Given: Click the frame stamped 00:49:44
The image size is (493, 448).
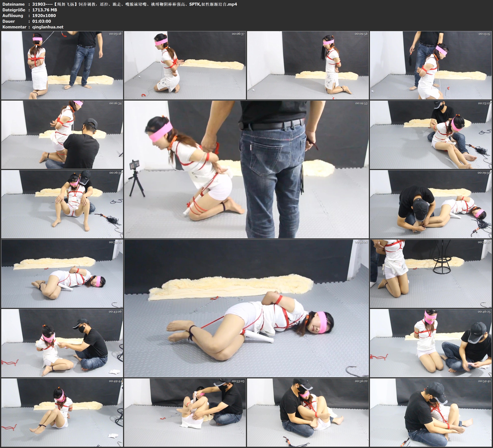Looking at the screenshot, I should 62,412.
